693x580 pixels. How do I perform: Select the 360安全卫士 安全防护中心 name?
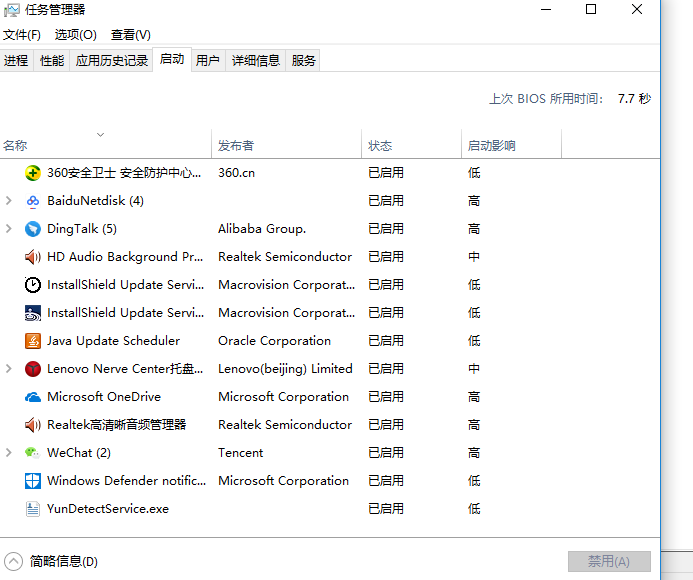pos(124,173)
